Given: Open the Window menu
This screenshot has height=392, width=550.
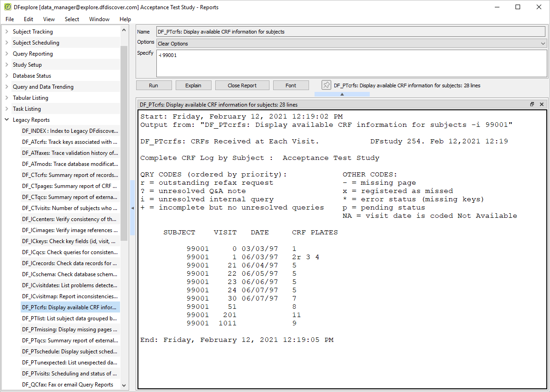Looking at the screenshot, I should [x=99, y=19].
